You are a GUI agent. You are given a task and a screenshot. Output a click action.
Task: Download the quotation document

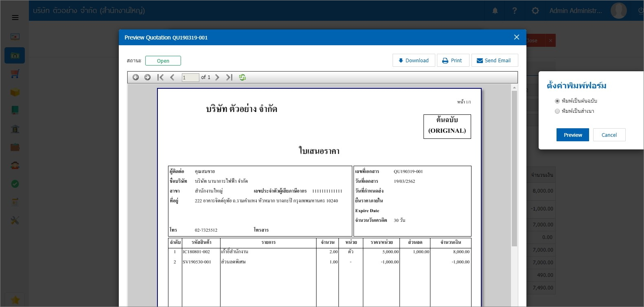tap(414, 60)
